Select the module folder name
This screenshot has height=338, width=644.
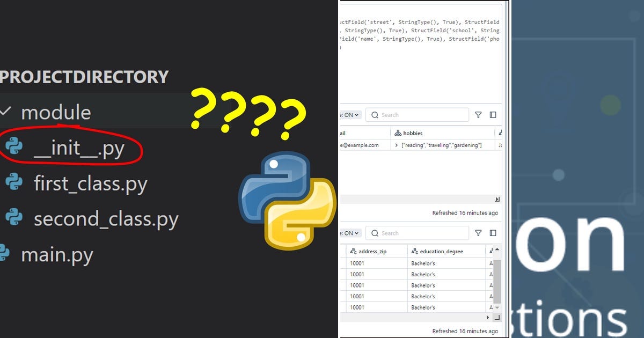(56, 112)
